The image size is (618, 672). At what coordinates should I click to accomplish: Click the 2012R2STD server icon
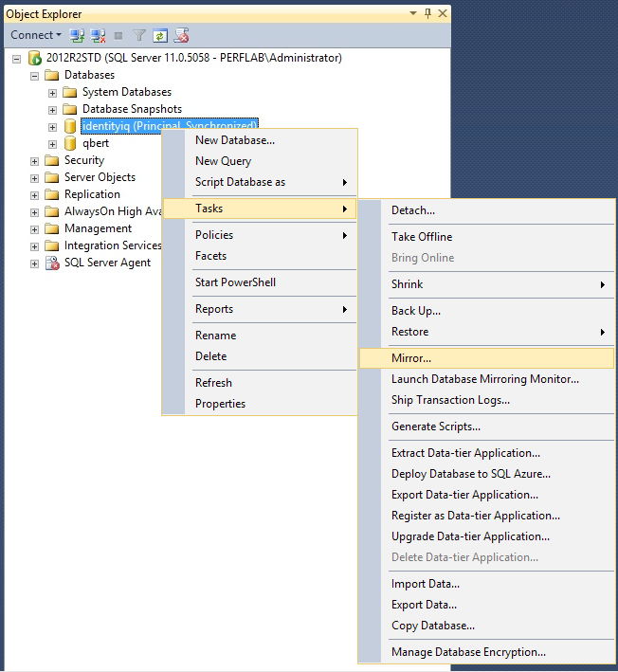pos(35,58)
